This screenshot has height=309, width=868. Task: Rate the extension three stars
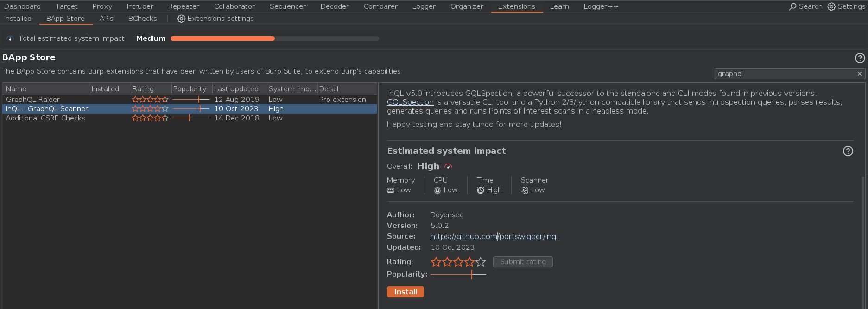tap(458, 262)
